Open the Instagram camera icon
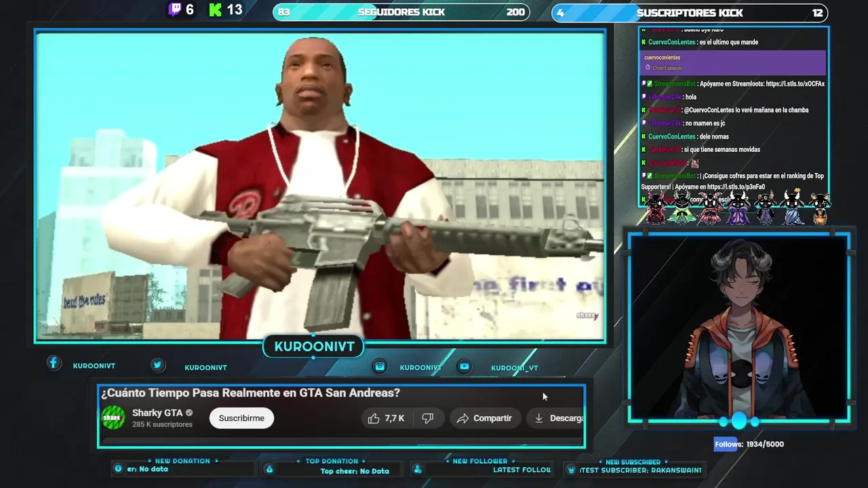868x488 pixels. pos(380,366)
